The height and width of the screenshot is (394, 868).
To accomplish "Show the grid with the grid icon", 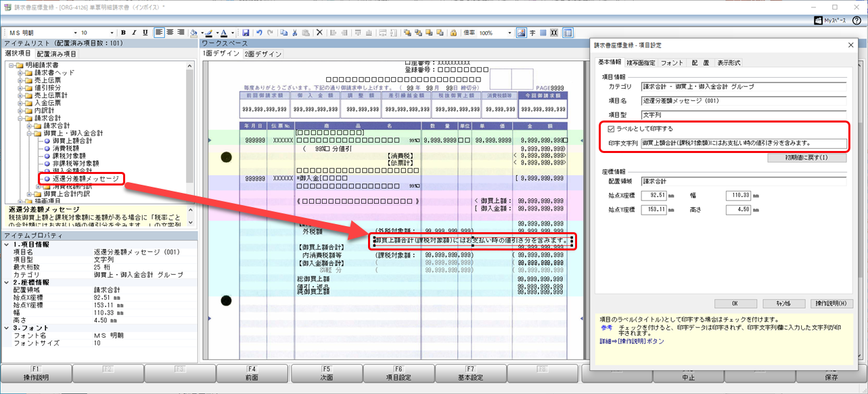I will coord(543,32).
